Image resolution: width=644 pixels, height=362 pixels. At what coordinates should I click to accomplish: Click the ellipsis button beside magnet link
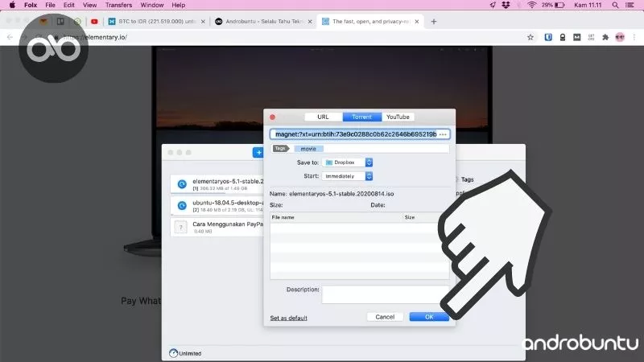(443, 134)
